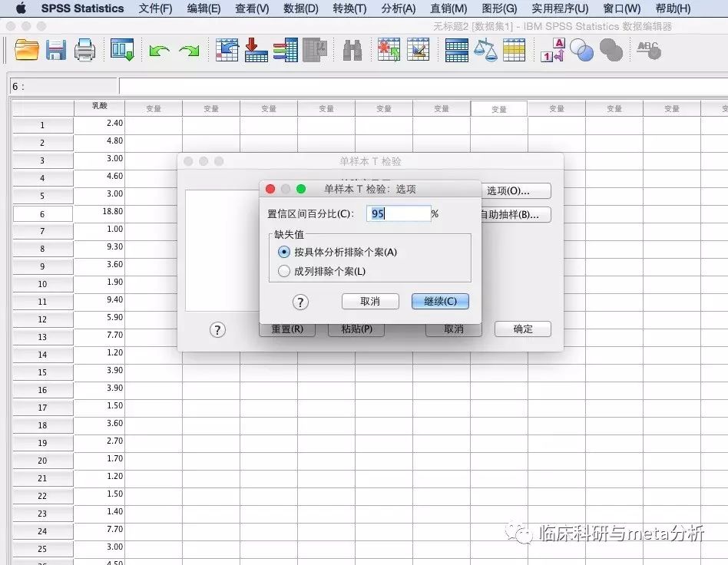This screenshot has width=728, height=565.
Task: Click the cell with value 9.30
Action: click(99, 247)
